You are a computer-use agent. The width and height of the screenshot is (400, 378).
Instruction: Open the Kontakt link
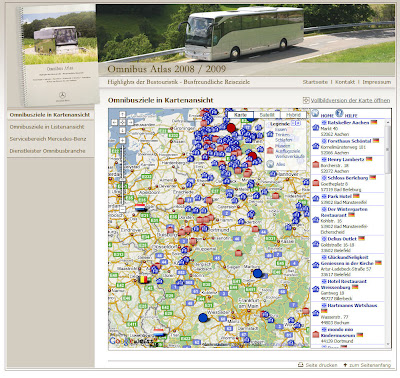pyautogui.click(x=345, y=82)
